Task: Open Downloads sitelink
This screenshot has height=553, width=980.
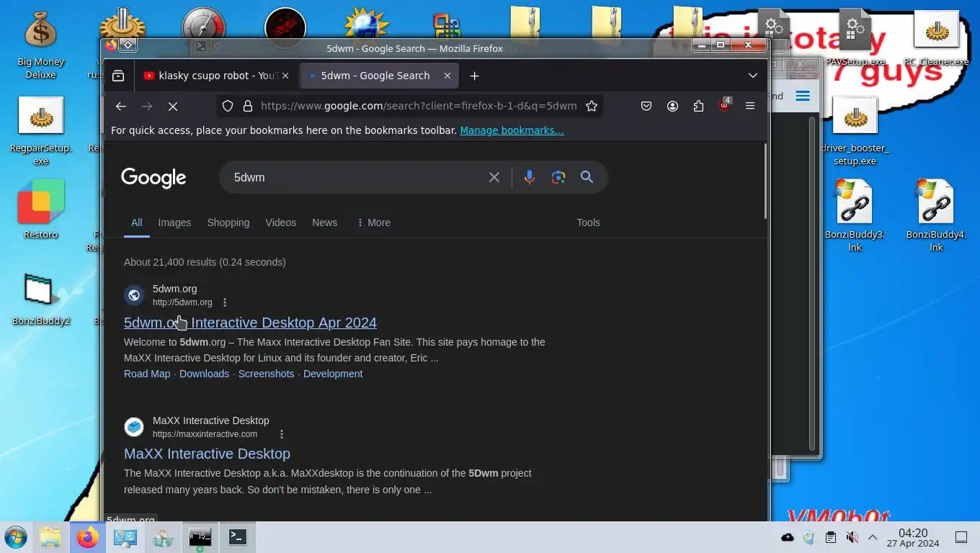Action: [204, 374]
